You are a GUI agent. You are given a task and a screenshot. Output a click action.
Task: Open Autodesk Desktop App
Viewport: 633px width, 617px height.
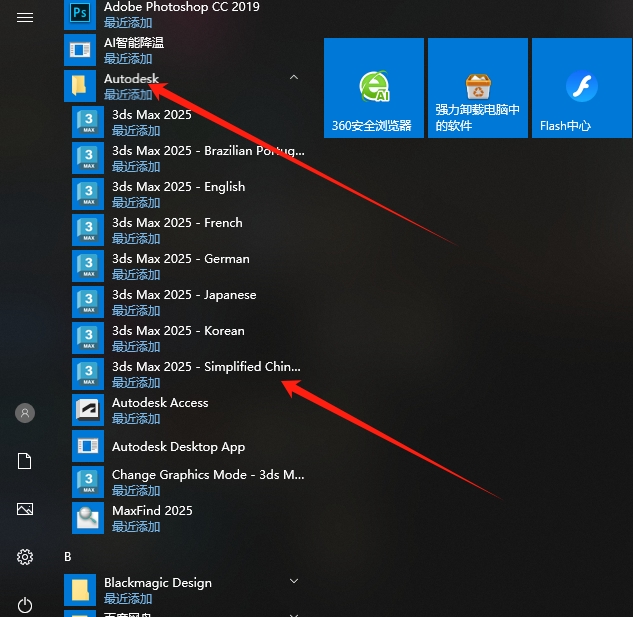[178, 447]
